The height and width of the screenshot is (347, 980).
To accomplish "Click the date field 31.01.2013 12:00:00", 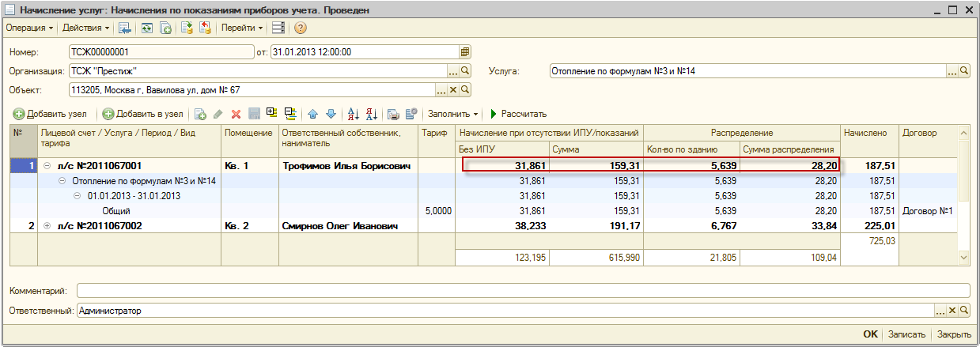I will click(364, 52).
